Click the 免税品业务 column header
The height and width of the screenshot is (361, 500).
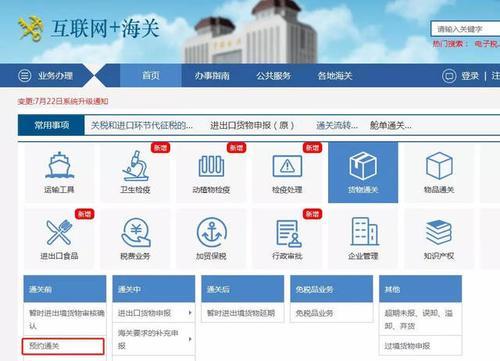pos(332,289)
